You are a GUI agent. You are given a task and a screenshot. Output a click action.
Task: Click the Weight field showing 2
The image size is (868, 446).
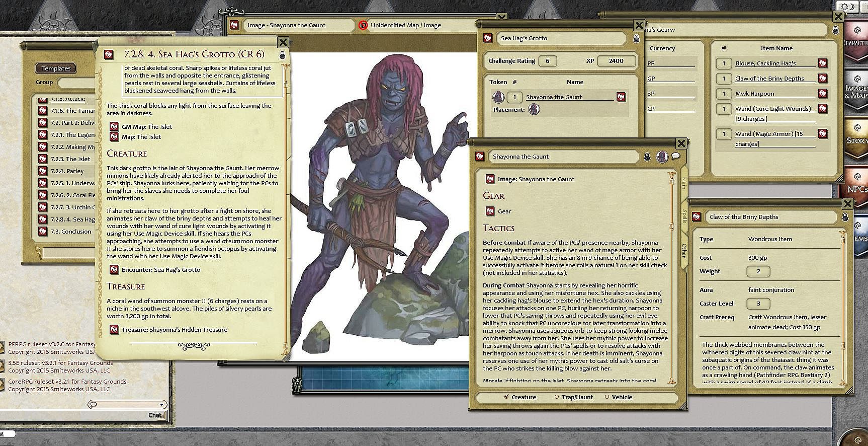[x=758, y=271]
